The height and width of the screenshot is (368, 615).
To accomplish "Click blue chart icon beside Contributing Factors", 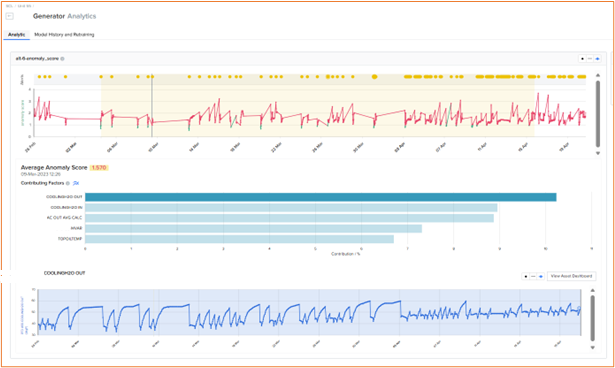I will [76, 183].
